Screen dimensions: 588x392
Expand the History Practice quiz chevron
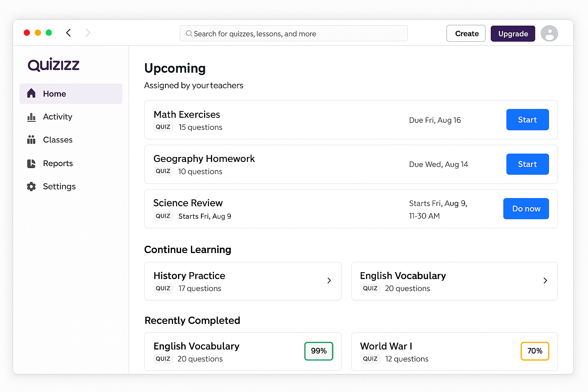329,281
